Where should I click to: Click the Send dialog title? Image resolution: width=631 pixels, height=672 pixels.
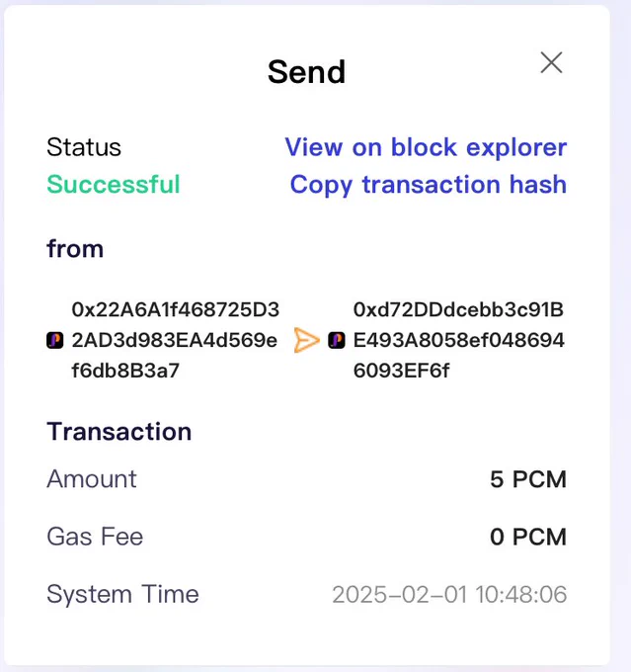pos(306,71)
